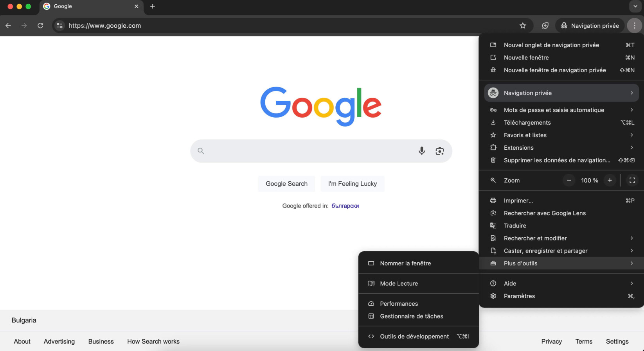Open the Business footer link
This screenshot has width=644, height=351.
pos(101,341)
